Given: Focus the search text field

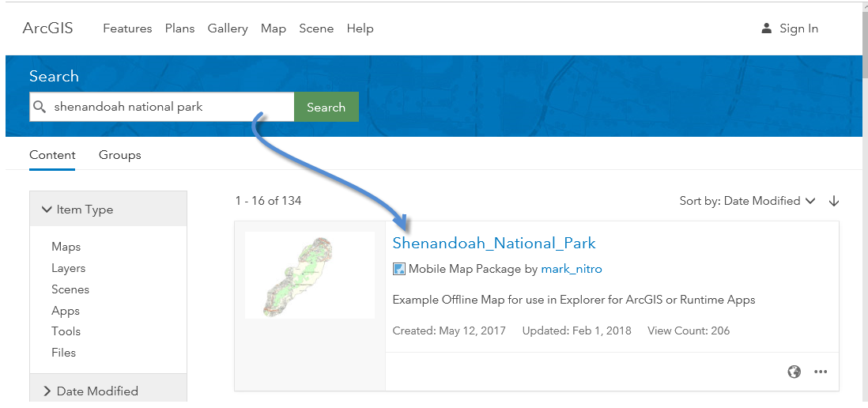Looking at the screenshot, I should pos(161,107).
